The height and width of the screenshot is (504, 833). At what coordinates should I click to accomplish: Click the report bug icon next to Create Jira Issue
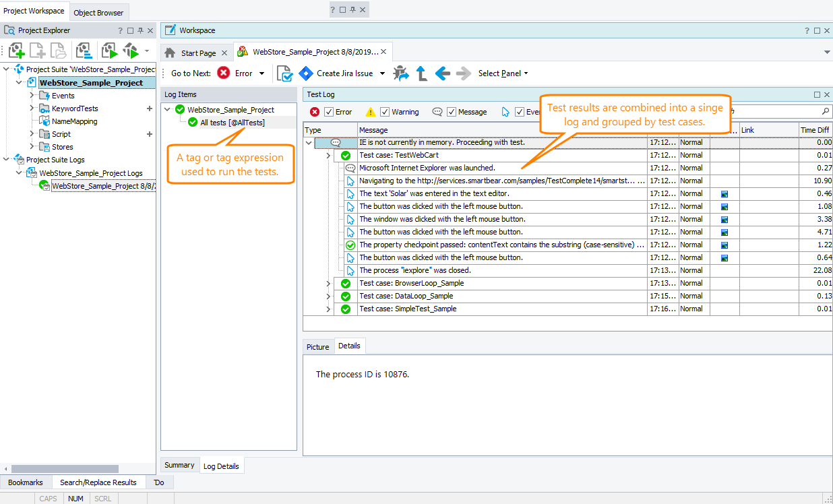point(400,73)
